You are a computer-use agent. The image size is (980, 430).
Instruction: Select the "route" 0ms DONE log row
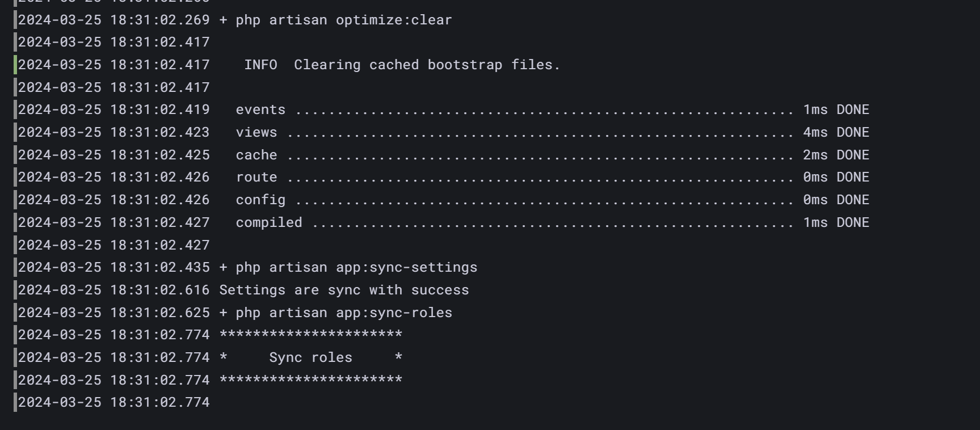coord(552,178)
